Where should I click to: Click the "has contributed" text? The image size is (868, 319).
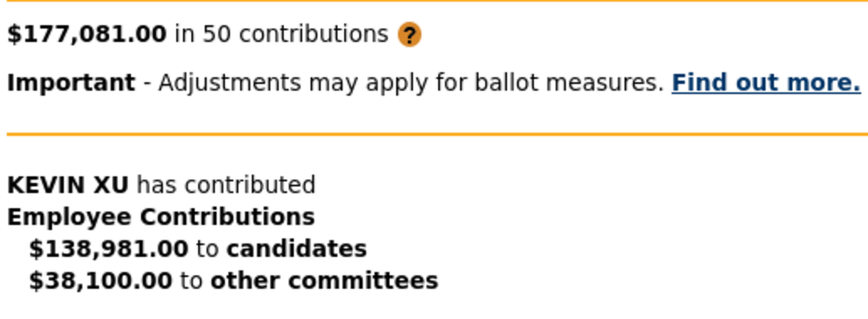[x=226, y=185]
